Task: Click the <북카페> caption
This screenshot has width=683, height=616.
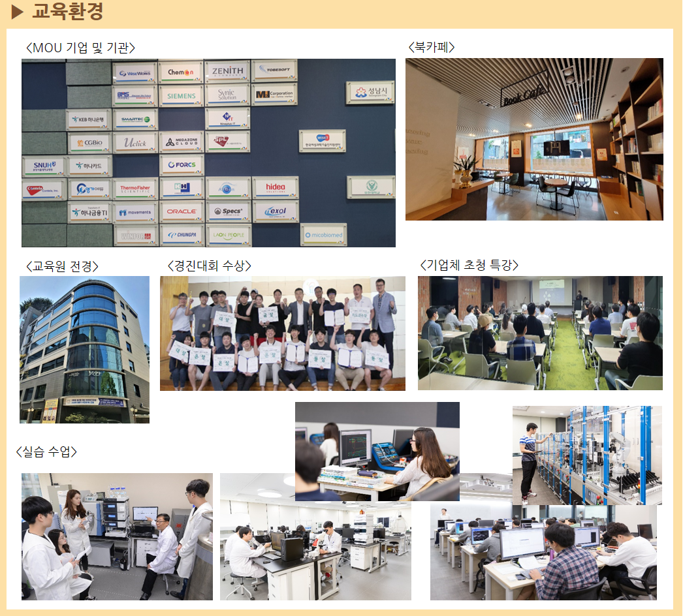Action: click(x=431, y=47)
